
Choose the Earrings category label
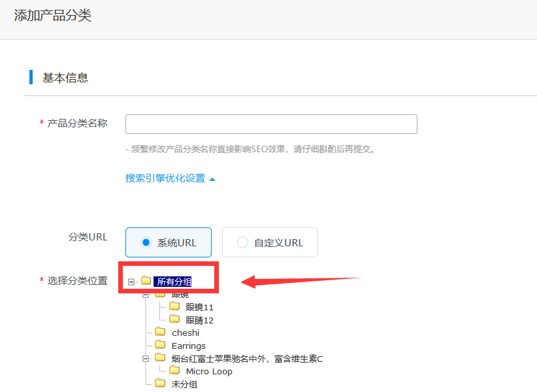[189, 346]
